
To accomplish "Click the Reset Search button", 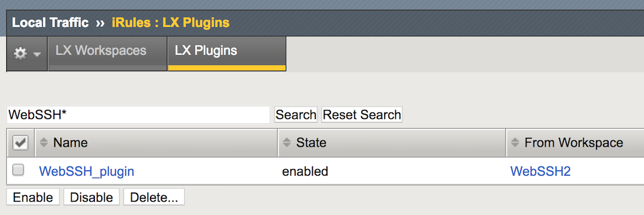I will click(362, 115).
